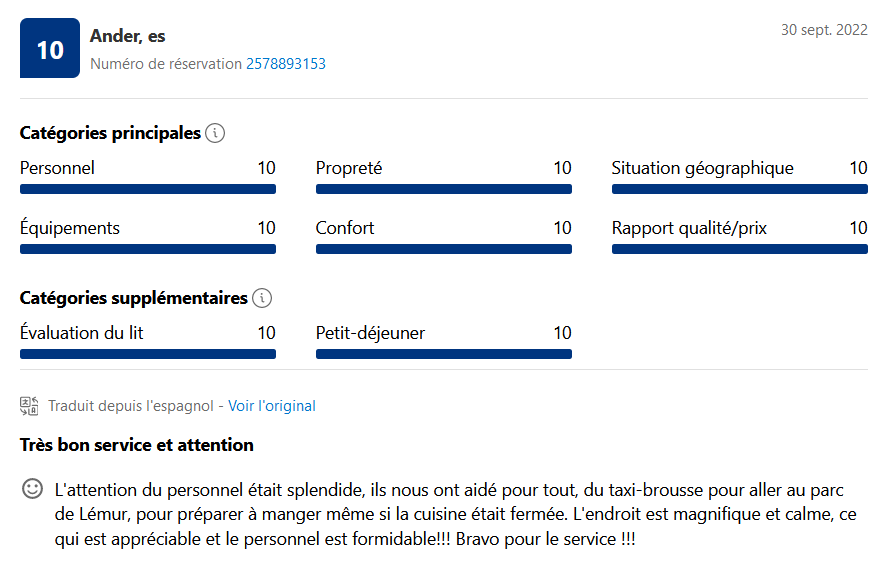Click the Rapport qualité/prix rating bar

(x=740, y=249)
